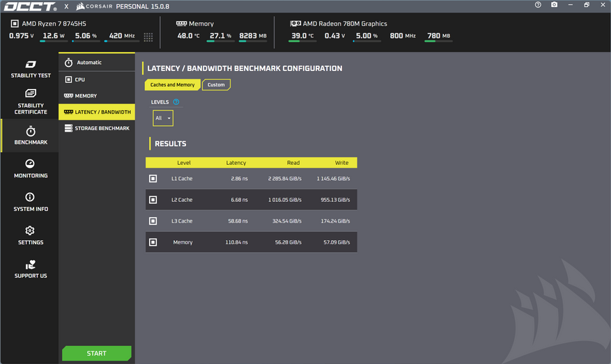This screenshot has height=364, width=611.
Task: Click Memory write value 57.09 GiB/s
Action: point(337,242)
